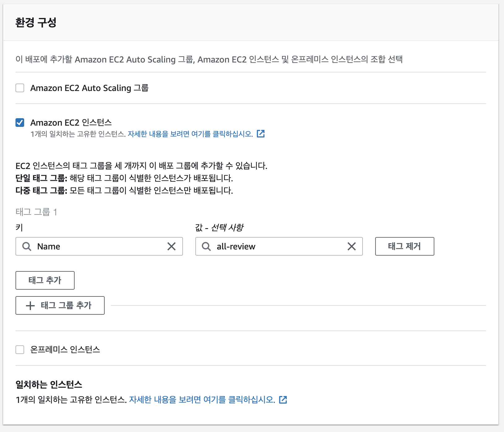
Task: Uncheck the Amazon EC2 인스턴스 checkbox
Action: (20, 123)
